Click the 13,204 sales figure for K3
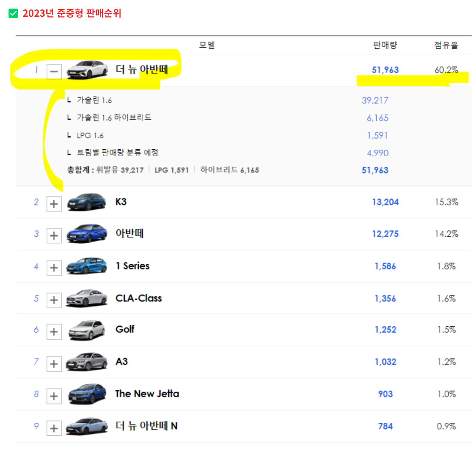The width and height of the screenshot is (476, 449). point(386,202)
